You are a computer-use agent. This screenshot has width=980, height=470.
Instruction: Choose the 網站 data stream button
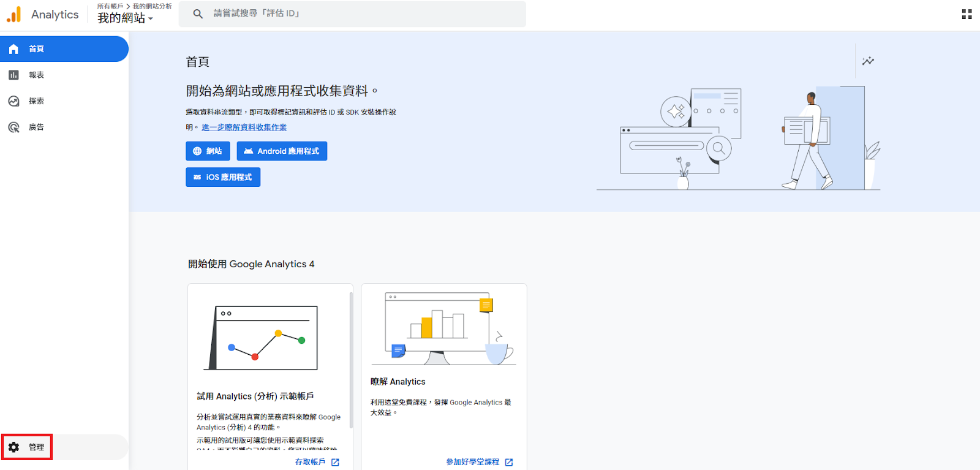(x=208, y=151)
